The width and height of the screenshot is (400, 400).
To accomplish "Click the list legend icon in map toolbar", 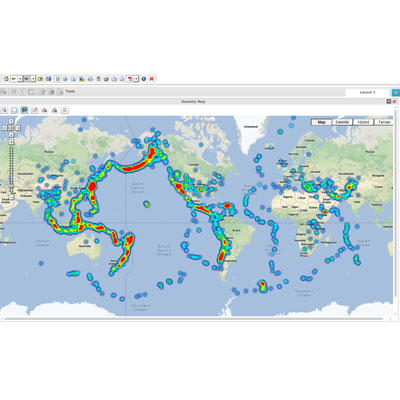I will coord(65,110).
